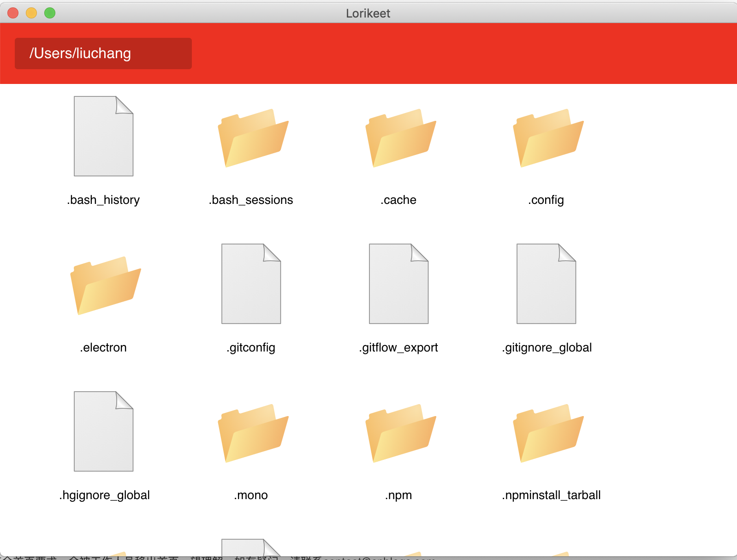Select the .gitflow_export file icon
737x560 pixels.
(x=399, y=284)
